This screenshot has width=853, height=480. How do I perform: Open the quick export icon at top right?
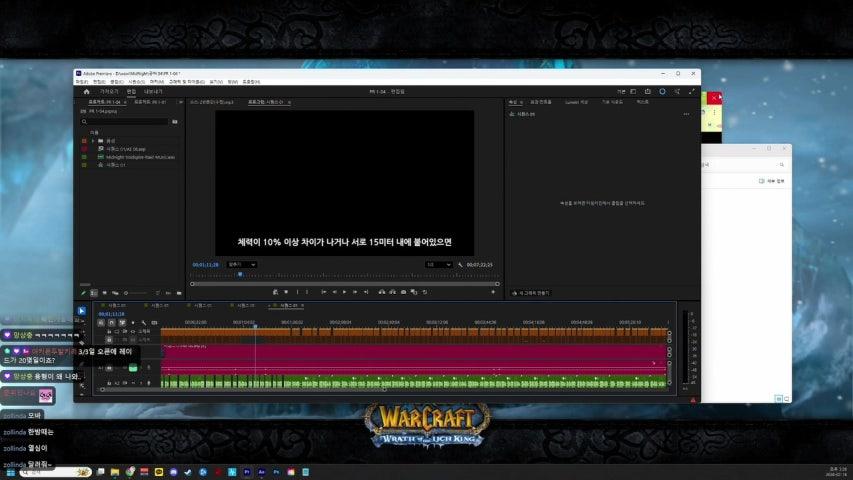(x=645, y=91)
